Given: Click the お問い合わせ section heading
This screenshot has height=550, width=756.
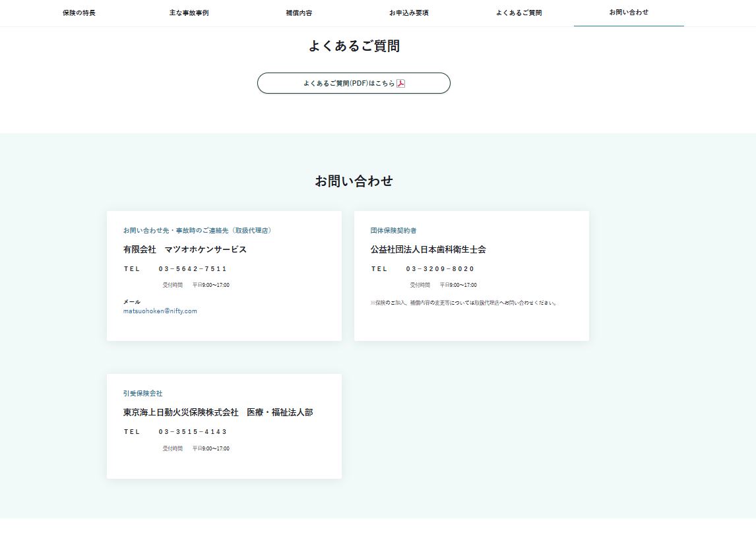Looking at the screenshot, I should tap(354, 181).
